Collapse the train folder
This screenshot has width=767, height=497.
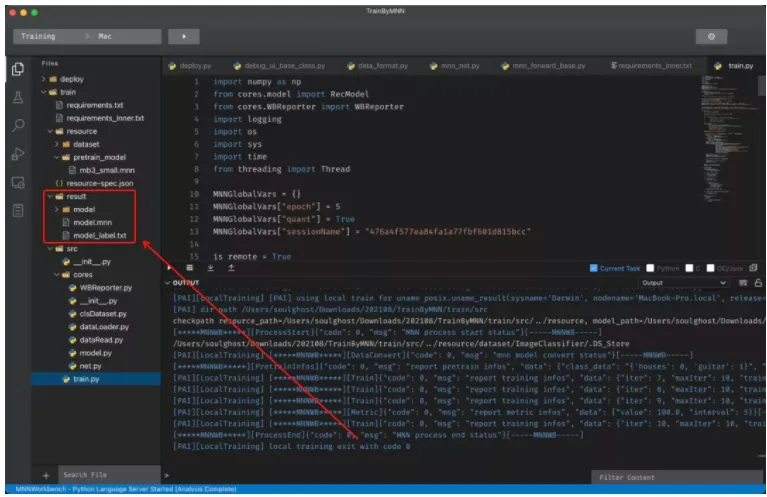[x=44, y=92]
